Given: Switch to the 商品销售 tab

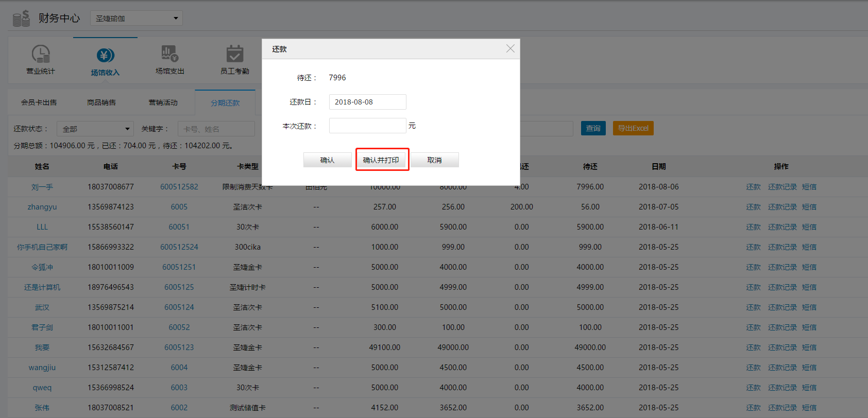Looking at the screenshot, I should [101, 102].
